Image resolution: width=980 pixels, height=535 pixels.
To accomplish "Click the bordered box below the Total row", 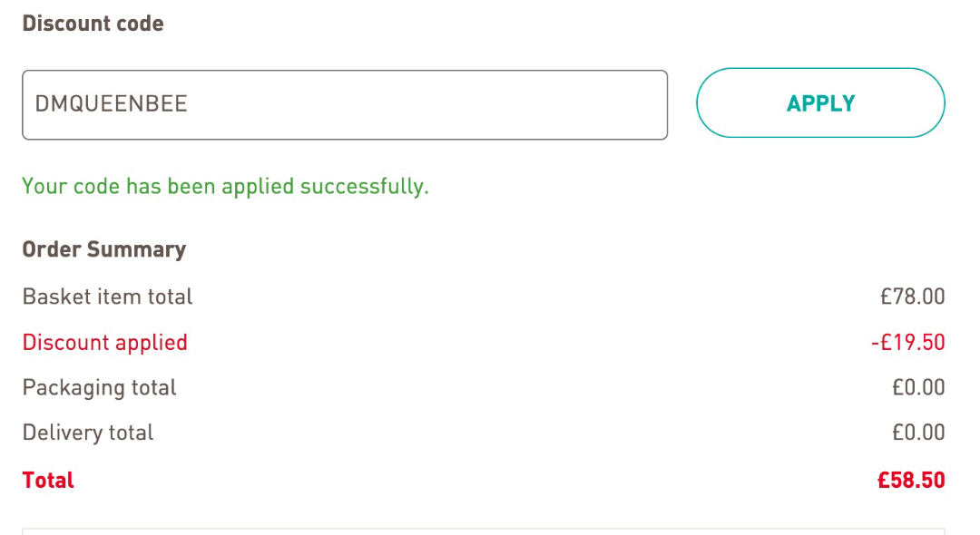I will (x=483, y=531).
